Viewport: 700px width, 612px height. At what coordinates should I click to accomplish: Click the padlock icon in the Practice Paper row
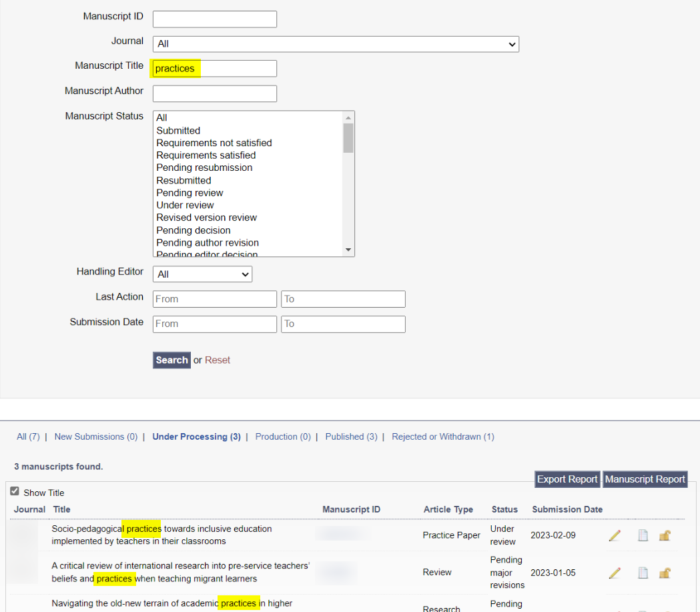click(665, 535)
